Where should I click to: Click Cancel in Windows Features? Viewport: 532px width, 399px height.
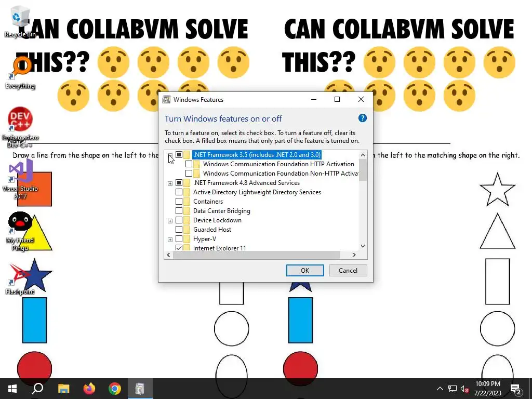pyautogui.click(x=348, y=270)
